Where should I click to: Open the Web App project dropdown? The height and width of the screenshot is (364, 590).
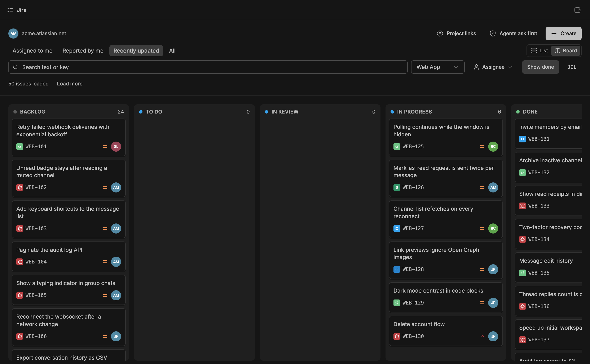coord(437,67)
